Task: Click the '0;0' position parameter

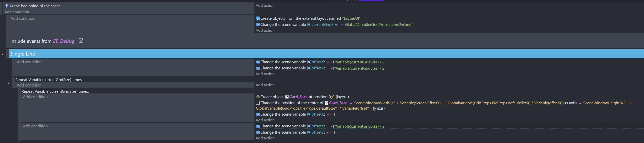Action: pyautogui.click(x=332, y=97)
